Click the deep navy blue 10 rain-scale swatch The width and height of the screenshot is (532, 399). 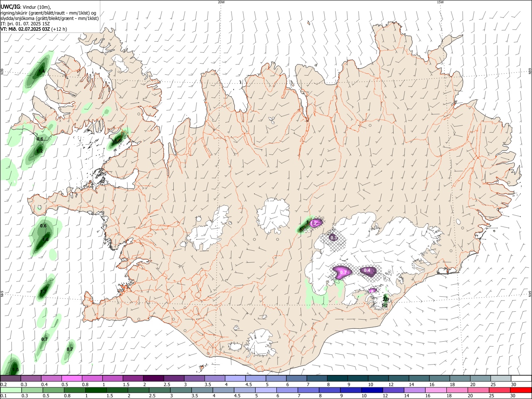372,390
